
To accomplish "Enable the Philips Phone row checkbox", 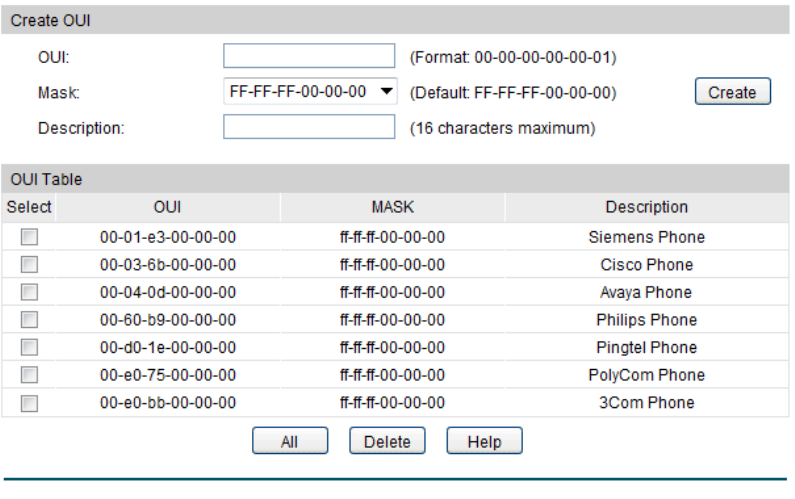I will click(29, 320).
